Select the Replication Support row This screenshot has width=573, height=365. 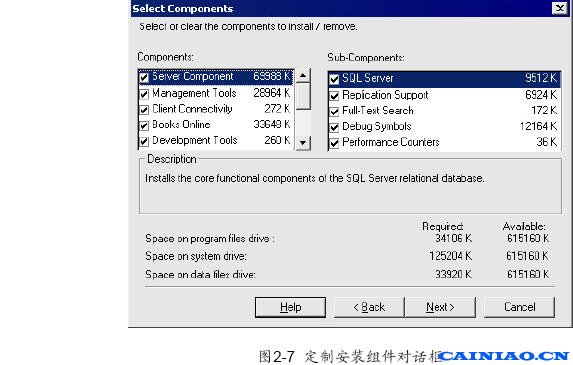click(444, 95)
